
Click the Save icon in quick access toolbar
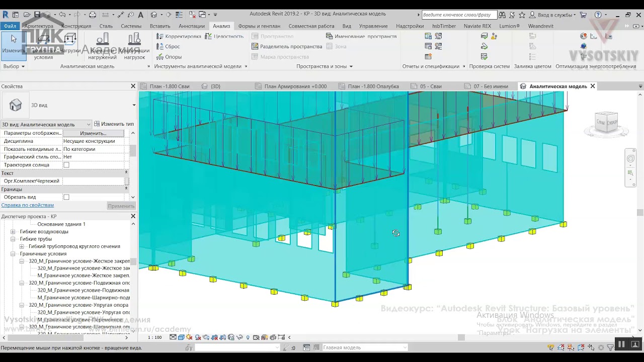click(x=37, y=15)
